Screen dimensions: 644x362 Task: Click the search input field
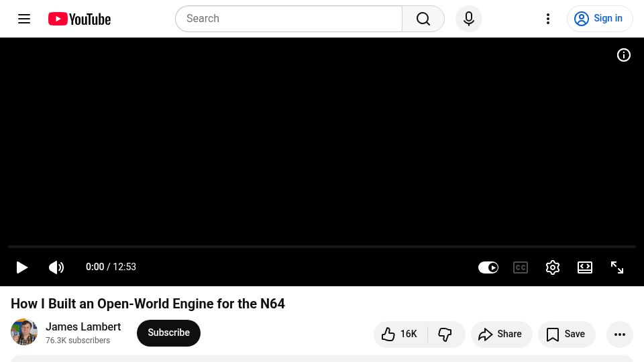[x=288, y=19]
